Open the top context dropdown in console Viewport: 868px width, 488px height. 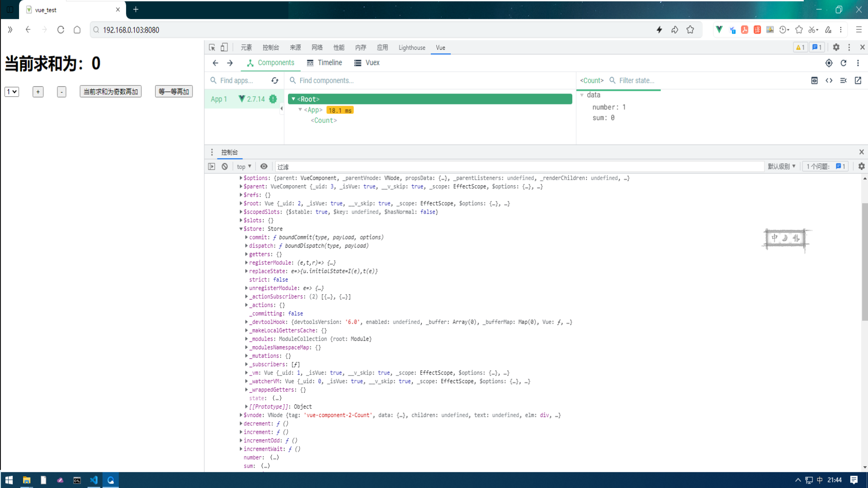pyautogui.click(x=244, y=166)
